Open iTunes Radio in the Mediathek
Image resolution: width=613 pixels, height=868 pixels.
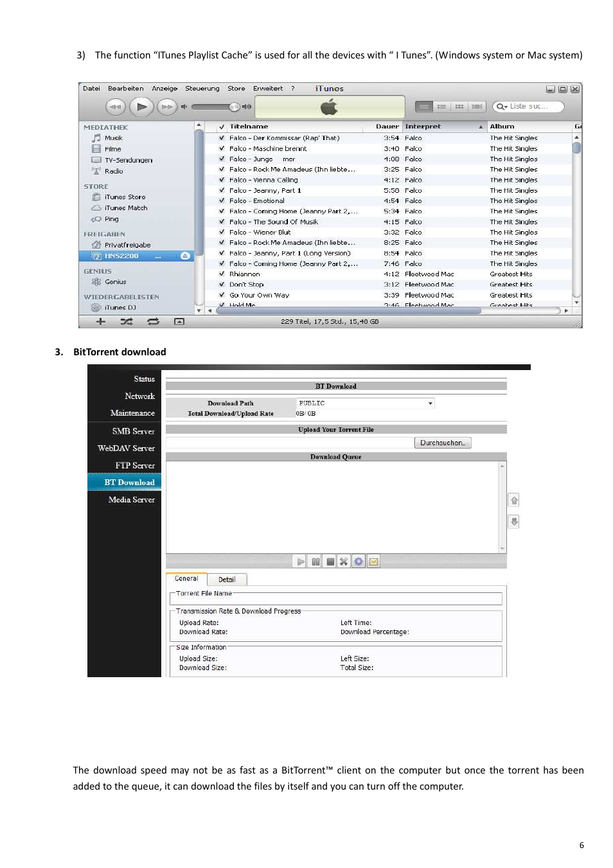(113, 171)
